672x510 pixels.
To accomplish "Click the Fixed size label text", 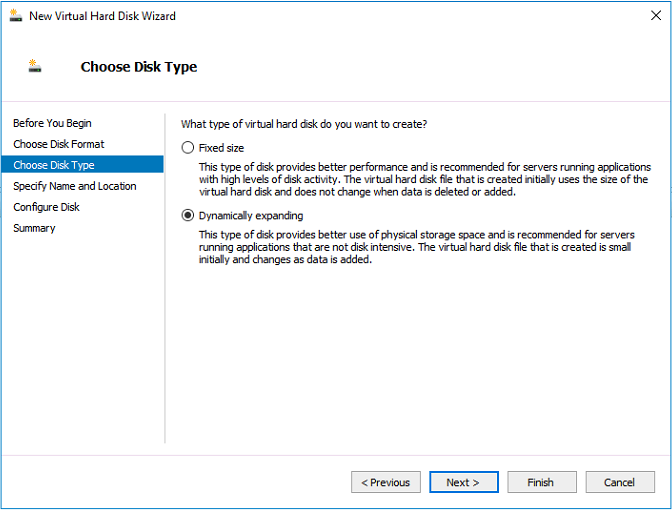I will (x=221, y=148).
